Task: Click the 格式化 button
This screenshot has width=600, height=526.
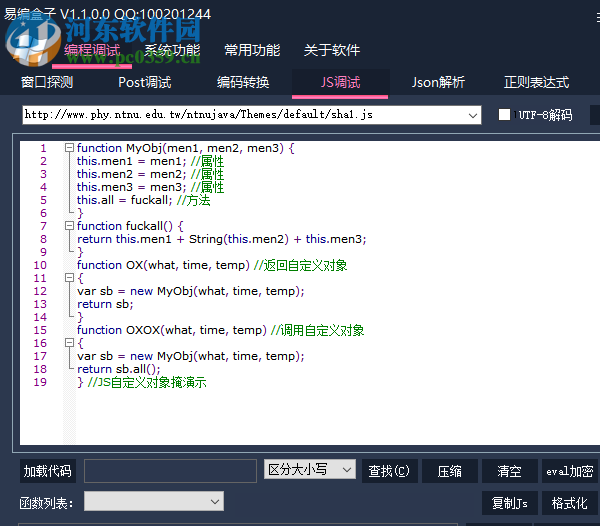Action: click(x=569, y=503)
